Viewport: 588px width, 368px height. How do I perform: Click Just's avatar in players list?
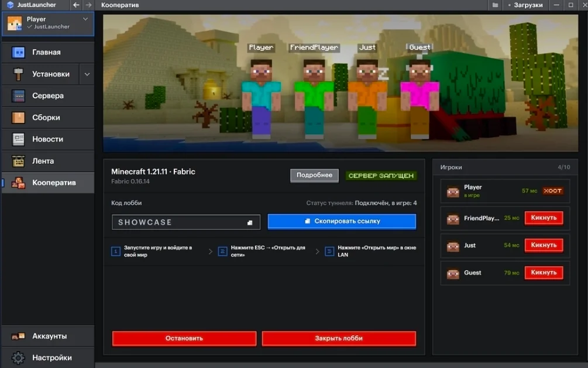(453, 246)
